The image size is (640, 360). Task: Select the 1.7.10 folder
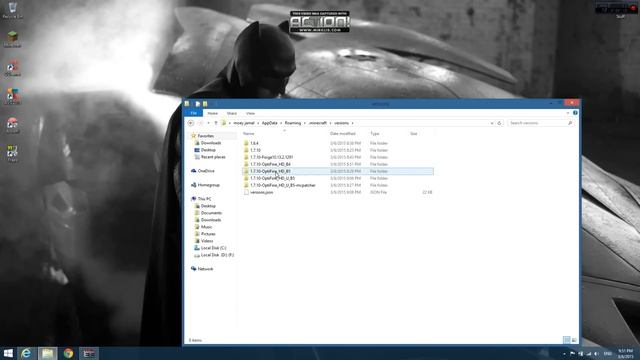(255, 150)
